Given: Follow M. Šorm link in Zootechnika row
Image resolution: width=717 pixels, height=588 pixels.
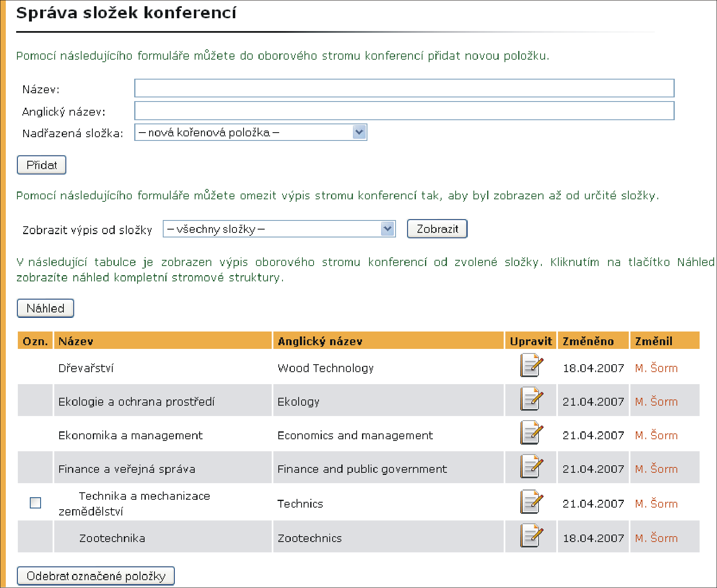Looking at the screenshot, I should click(657, 538).
